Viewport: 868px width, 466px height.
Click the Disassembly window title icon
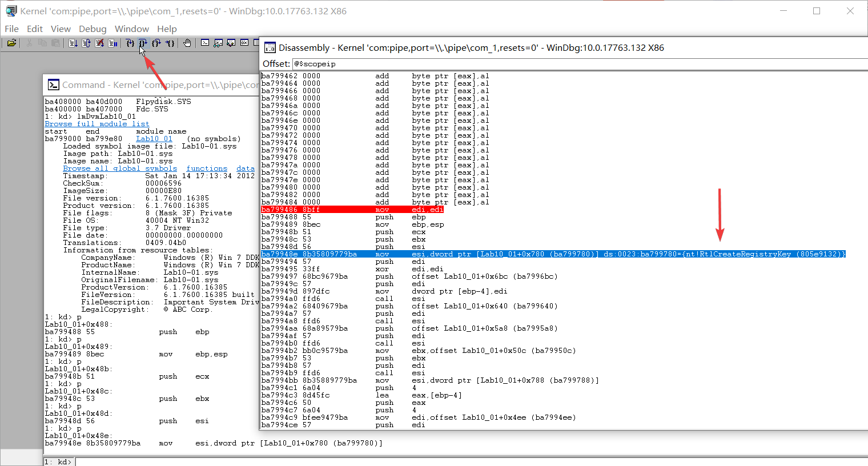[x=270, y=47]
